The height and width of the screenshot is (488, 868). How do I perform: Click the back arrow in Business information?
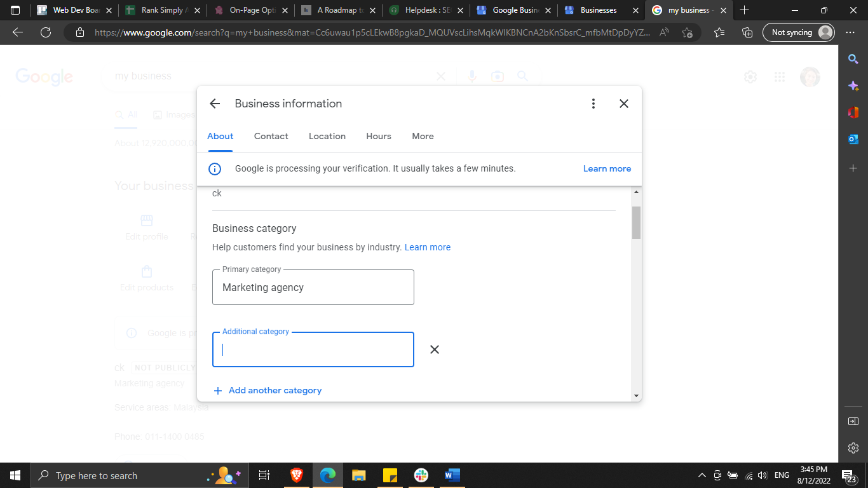click(x=215, y=104)
